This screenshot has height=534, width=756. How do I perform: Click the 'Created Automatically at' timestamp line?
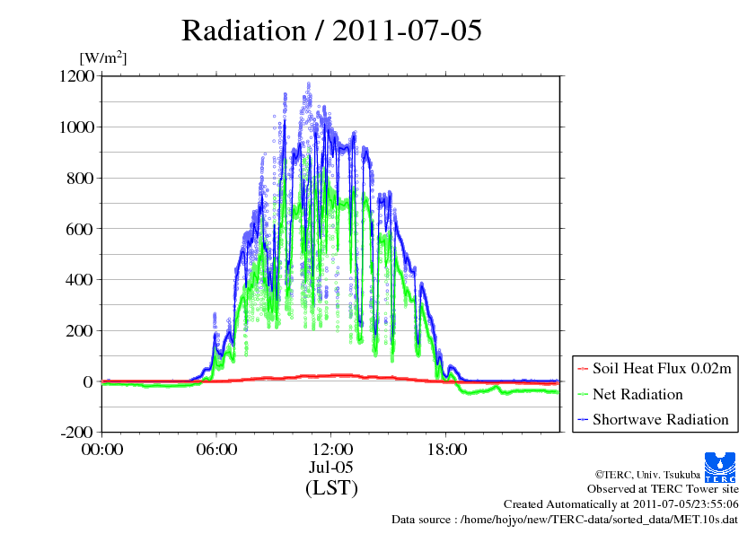coord(621,504)
